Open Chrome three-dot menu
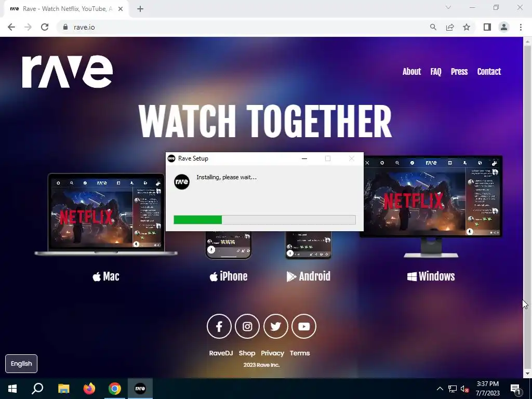 521,27
